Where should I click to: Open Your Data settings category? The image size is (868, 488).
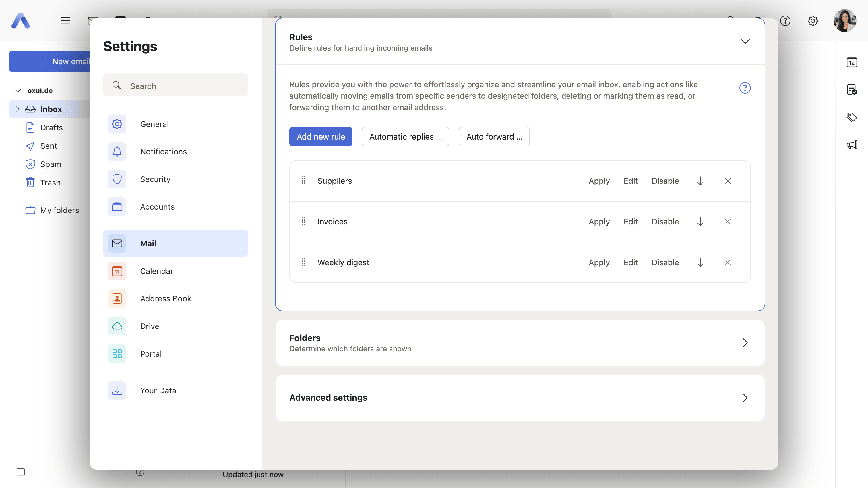click(x=176, y=391)
